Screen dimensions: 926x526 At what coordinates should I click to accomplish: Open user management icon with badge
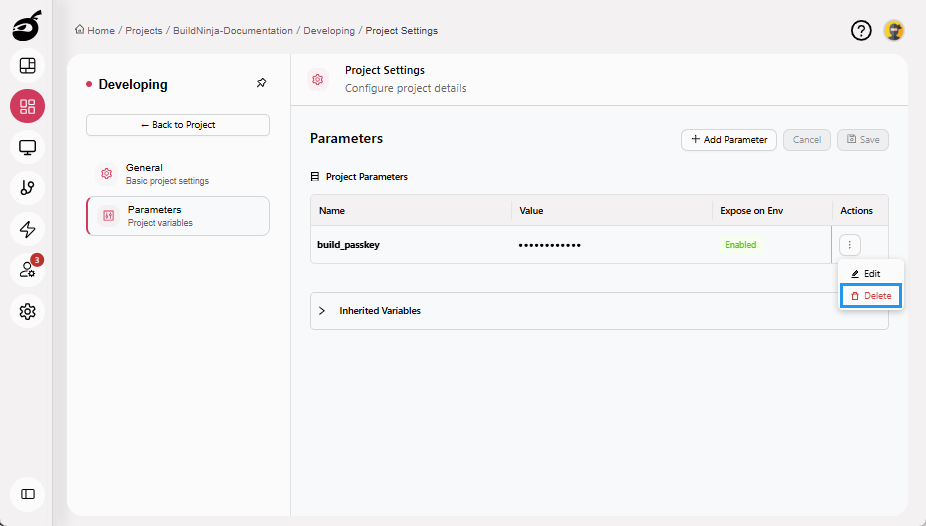[27, 270]
